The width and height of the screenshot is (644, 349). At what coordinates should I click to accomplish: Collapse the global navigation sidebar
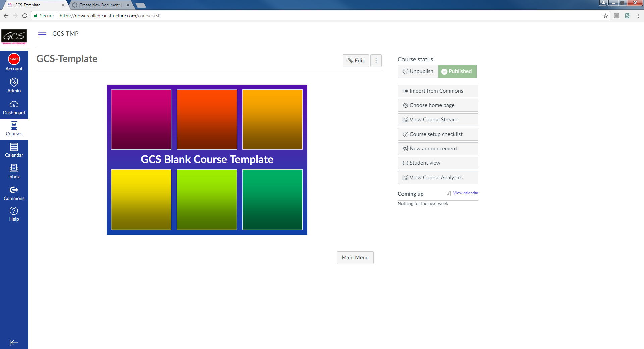pos(14,343)
